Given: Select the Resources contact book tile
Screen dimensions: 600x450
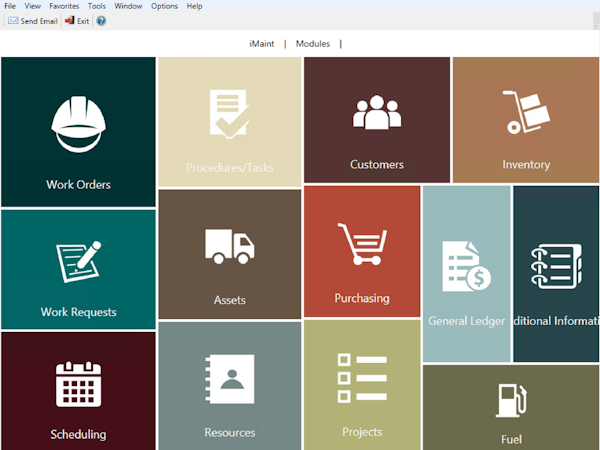Looking at the screenshot, I should [229, 386].
